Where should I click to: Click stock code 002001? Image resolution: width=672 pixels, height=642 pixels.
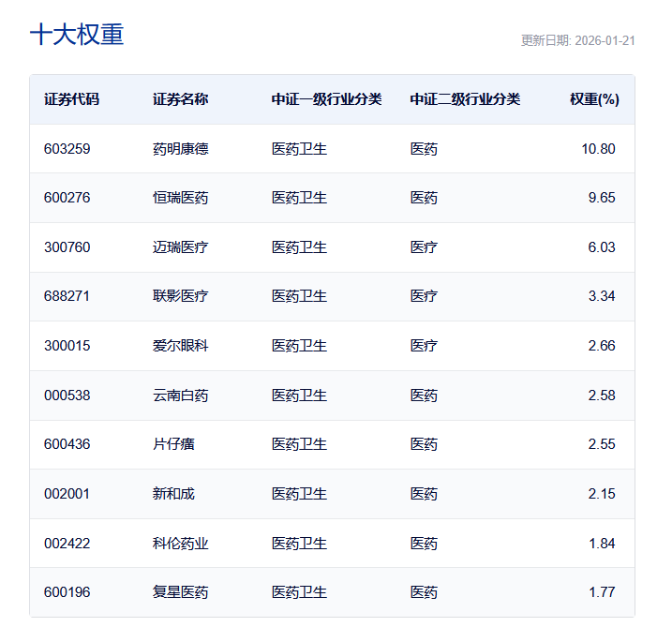coord(67,494)
